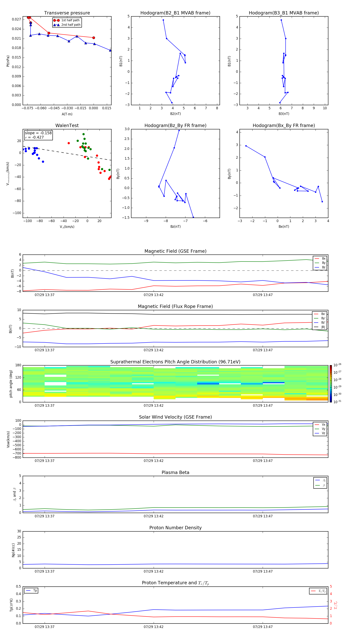351x644 pixels.
Task: Click the 'Vx' legend entry in velocity plot
Action: (320, 424)
